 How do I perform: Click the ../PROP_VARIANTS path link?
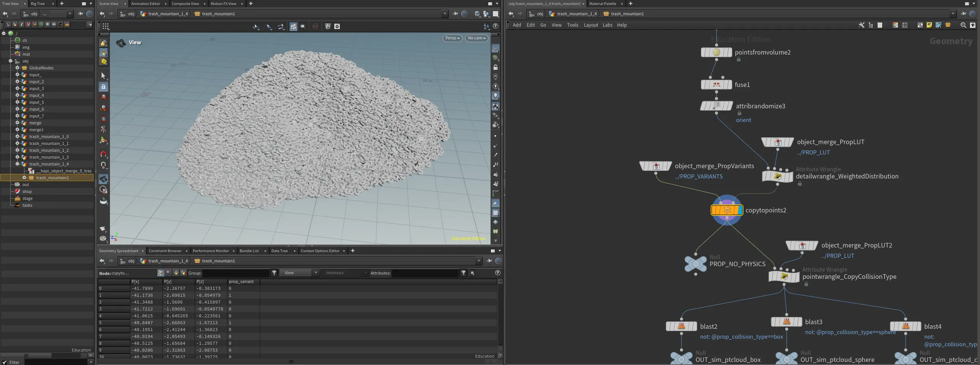699,177
